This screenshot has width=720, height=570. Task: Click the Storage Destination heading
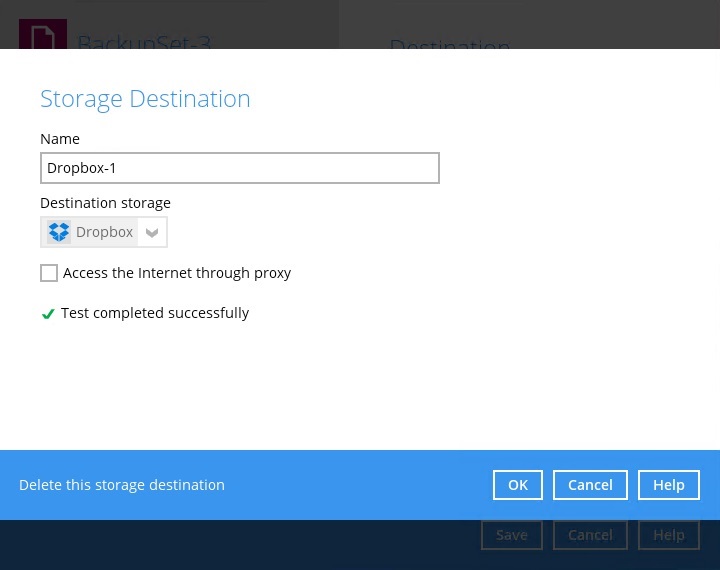tap(145, 99)
